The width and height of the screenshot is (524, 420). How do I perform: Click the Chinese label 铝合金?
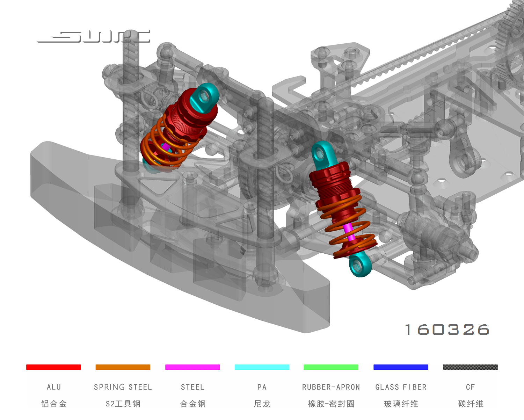click(54, 404)
